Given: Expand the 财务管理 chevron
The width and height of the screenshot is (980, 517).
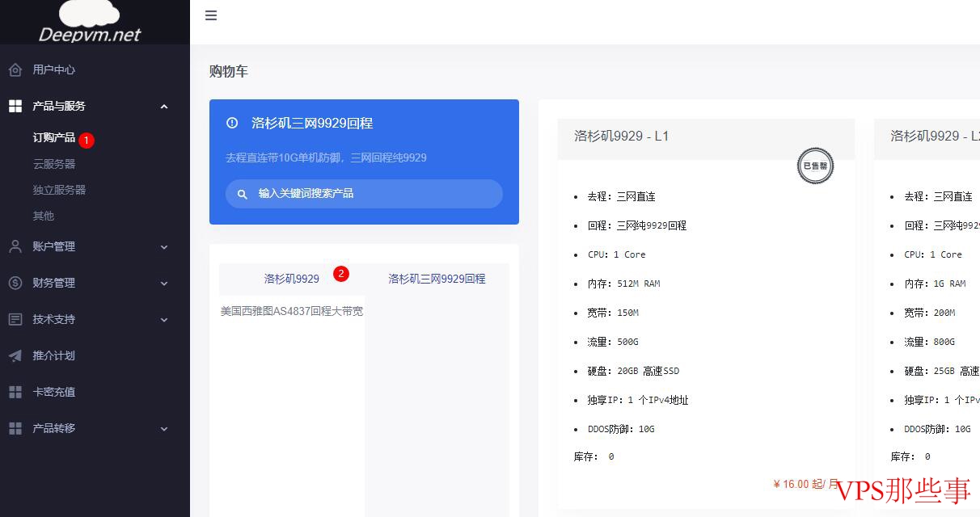Looking at the screenshot, I should [164, 283].
